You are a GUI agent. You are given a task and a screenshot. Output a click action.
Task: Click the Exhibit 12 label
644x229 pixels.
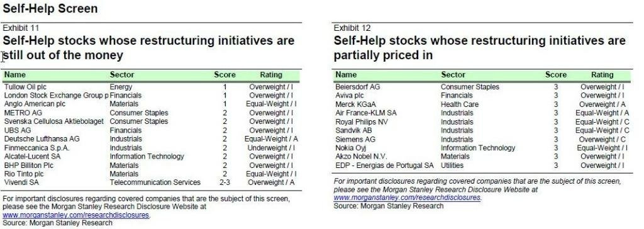352,28
